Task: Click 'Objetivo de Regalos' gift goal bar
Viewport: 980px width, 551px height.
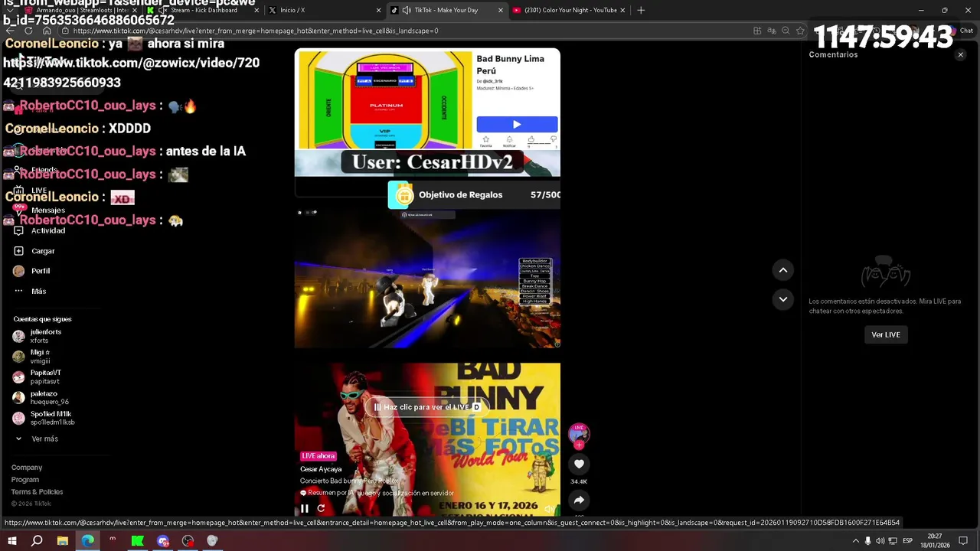Action: tap(474, 195)
